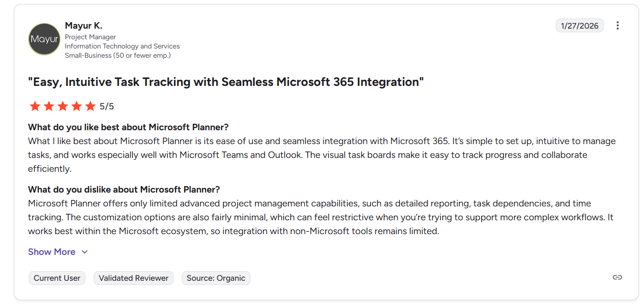This screenshot has height=308, width=644.
Task: Click the 5/5 rating score text
Action: [107, 107]
